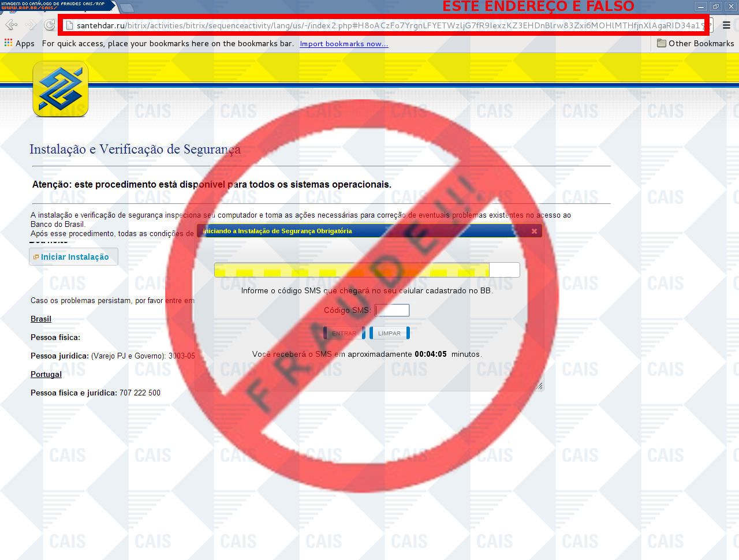Viewport: 739px width, 560px height.
Task: Click the dialog's bottom-right resize handle
Action: [540, 386]
